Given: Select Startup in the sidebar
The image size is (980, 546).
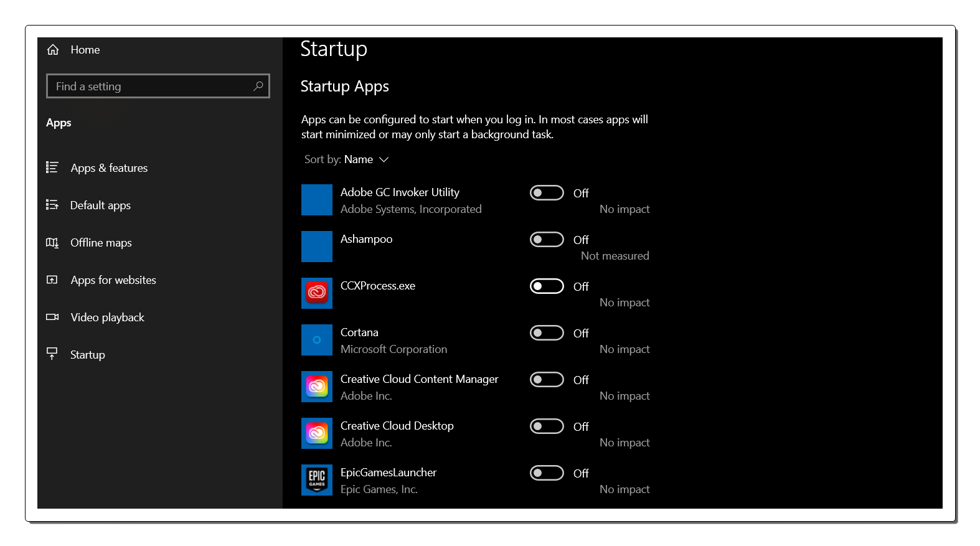Looking at the screenshot, I should coord(87,355).
